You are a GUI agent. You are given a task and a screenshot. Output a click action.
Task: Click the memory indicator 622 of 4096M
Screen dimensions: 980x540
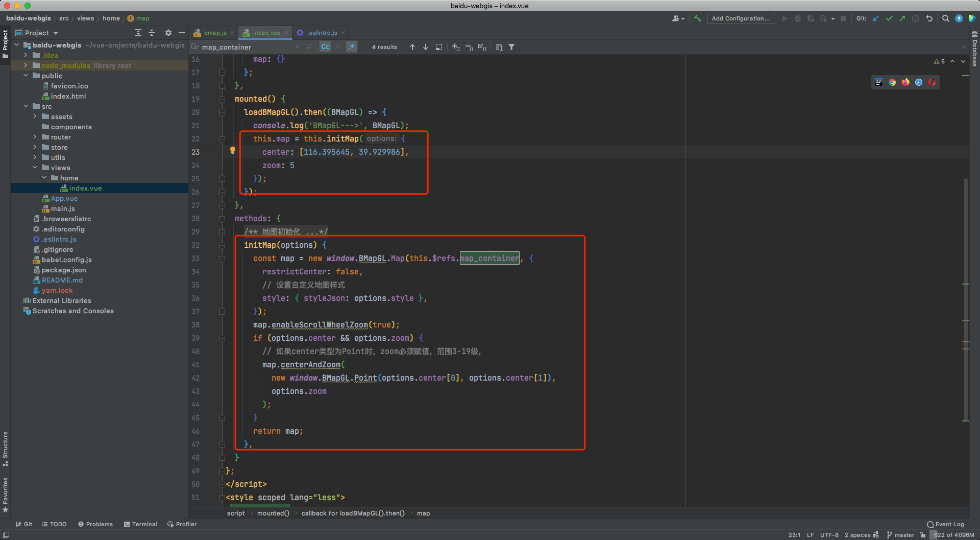coord(953,535)
